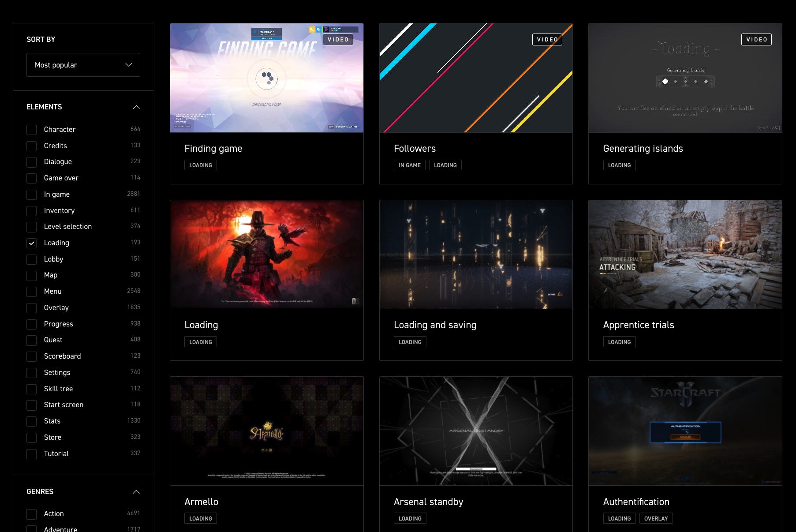This screenshot has height=532, width=796.
Task: Toggle the In game element filter
Action: (31, 195)
